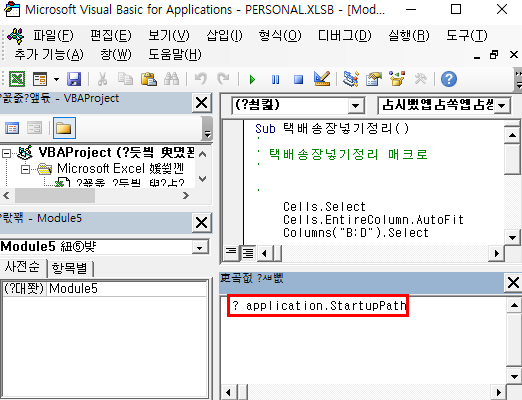Save the project with the floppy disk icon
Screen dimensions: 522x400
(74, 79)
